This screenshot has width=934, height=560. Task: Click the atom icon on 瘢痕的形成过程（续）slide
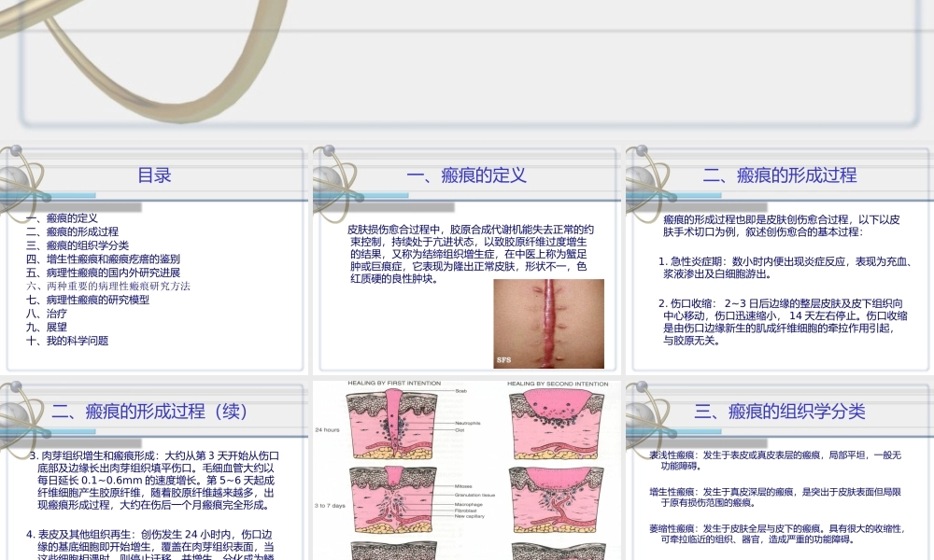(x=23, y=411)
